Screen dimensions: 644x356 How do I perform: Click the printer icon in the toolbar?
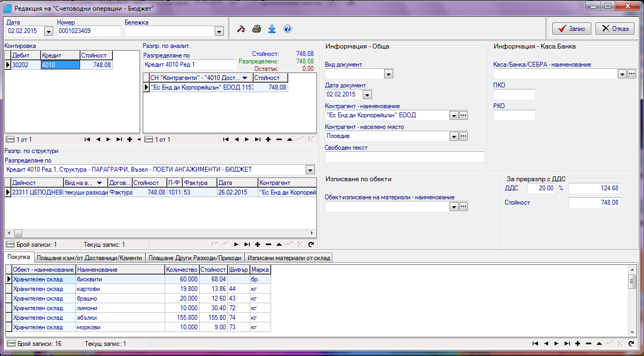[256, 29]
